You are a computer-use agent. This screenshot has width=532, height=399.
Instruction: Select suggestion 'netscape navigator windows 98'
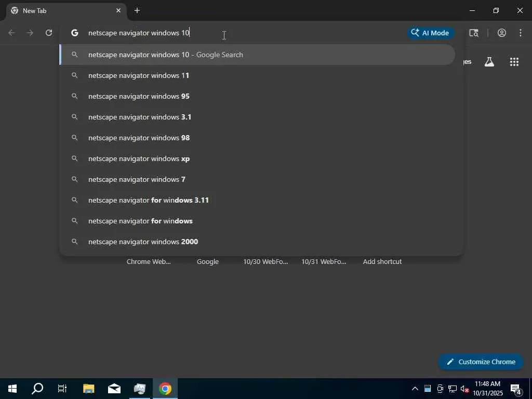[257, 138]
